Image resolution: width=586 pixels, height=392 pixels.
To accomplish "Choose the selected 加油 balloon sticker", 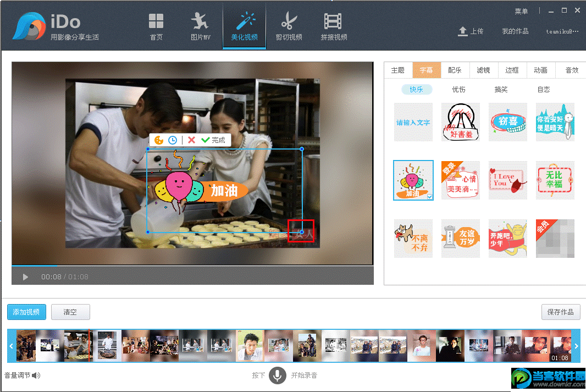I will click(413, 180).
